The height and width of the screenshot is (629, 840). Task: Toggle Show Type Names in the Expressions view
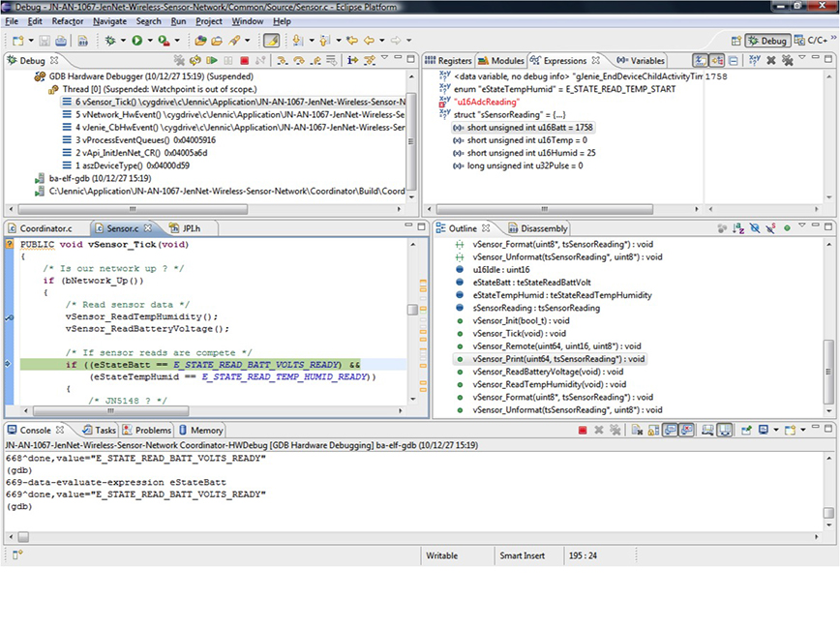pos(700,60)
